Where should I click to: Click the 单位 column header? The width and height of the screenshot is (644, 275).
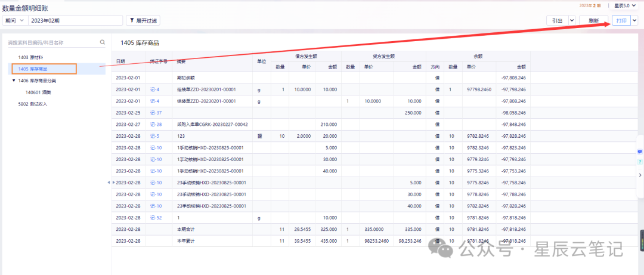262,61
